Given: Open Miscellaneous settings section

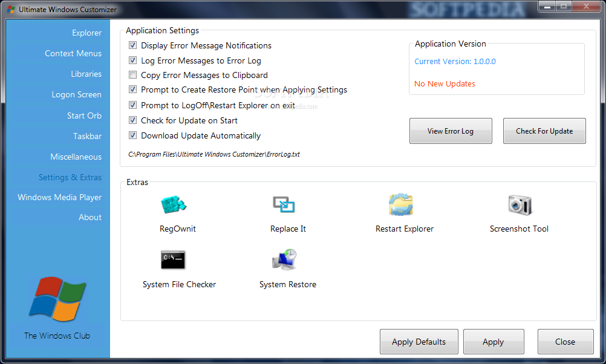Looking at the screenshot, I should 76,157.
